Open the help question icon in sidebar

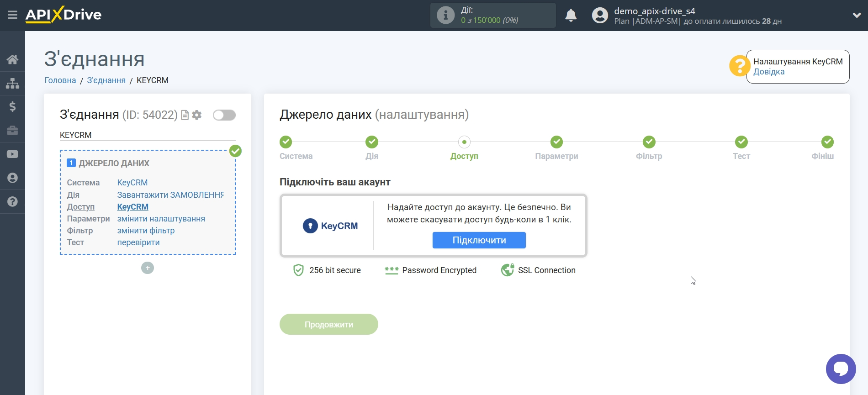[x=12, y=201]
